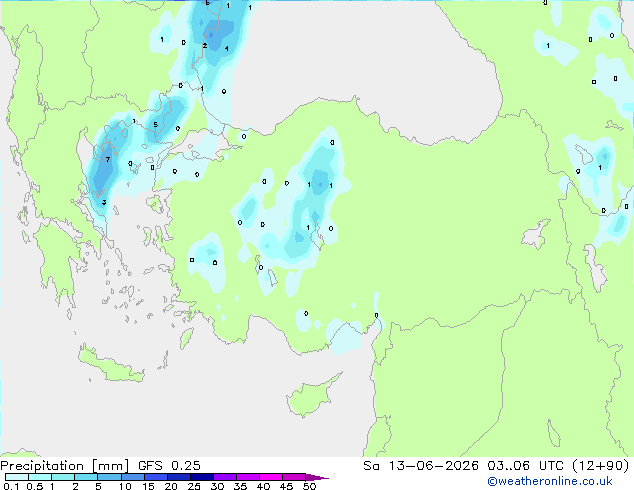
Task: Click the 25–30 mm navy legend swatch
Action: 201,477
